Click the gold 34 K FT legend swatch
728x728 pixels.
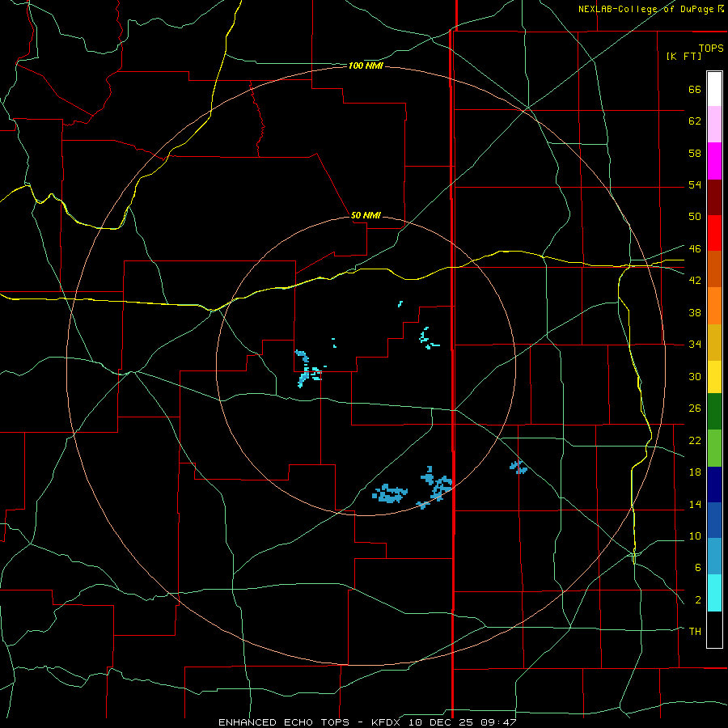(x=714, y=342)
